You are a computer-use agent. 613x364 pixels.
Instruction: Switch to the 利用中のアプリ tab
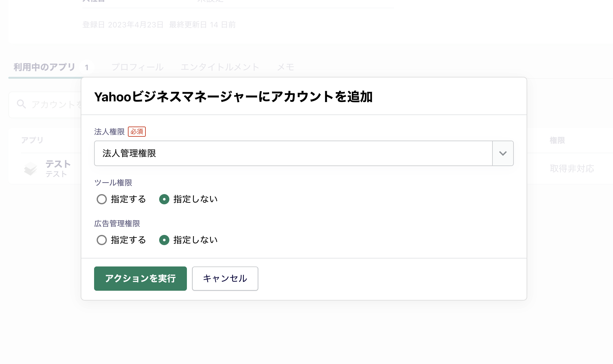pos(44,67)
